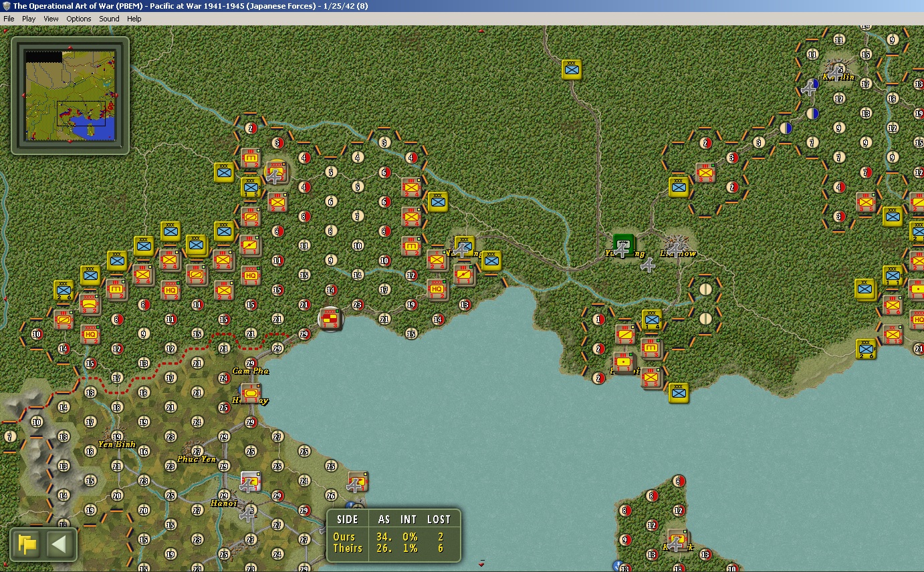Select the yellow counter marked 1 5
Viewport: 924px width, 572px height.
pyautogui.click(x=251, y=187)
